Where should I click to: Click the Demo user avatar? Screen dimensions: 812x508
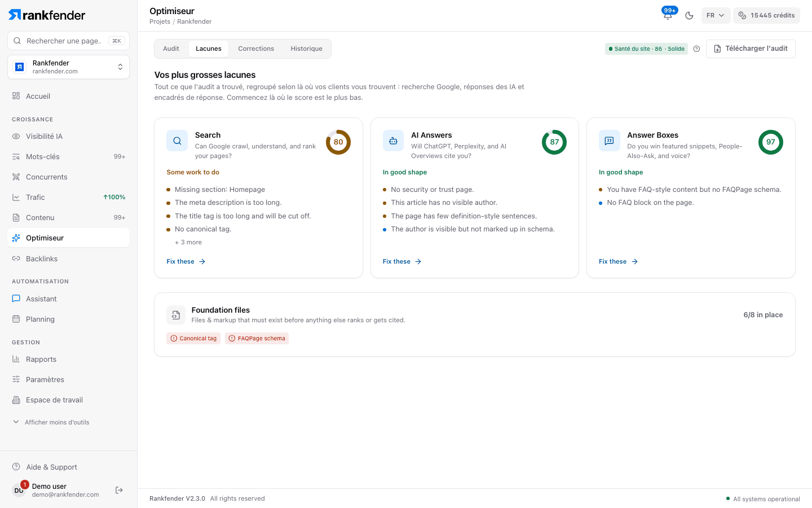tap(19, 490)
